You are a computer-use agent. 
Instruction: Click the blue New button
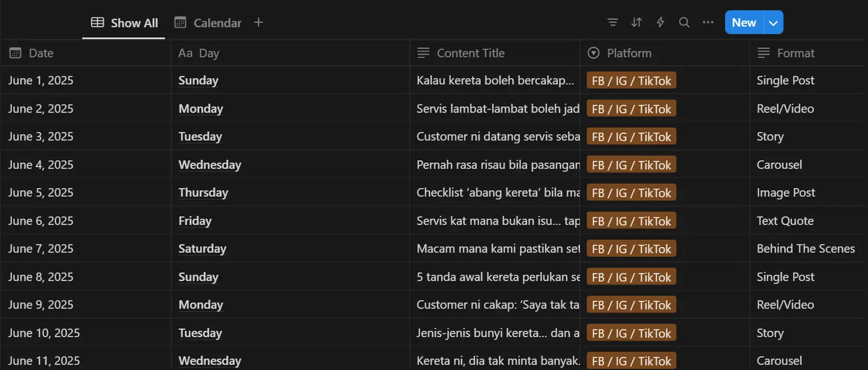(744, 23)
